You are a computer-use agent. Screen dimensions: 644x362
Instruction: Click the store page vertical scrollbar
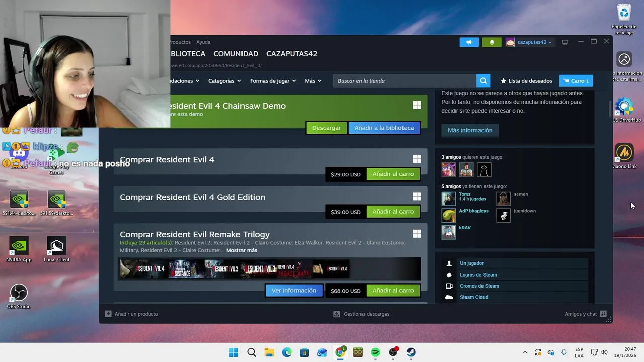pyautogui.click(x=610, y=108)
